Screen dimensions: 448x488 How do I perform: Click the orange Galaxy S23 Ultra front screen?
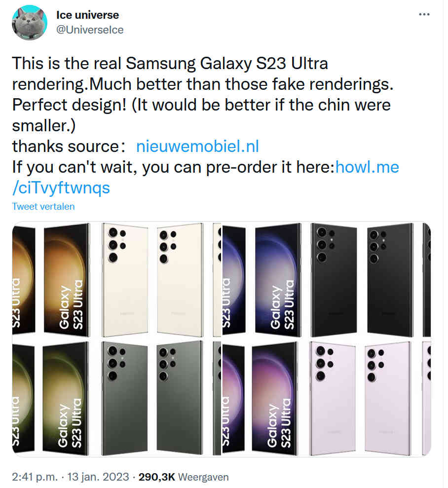[x=67, y=280]
